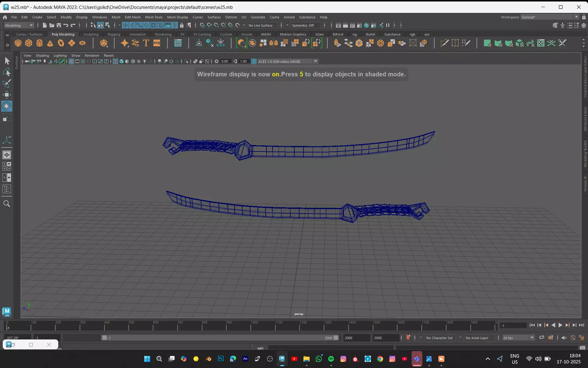
Task: Mute audio with the speaker icon
Action: pyautogui.click(x=564, y=338)
